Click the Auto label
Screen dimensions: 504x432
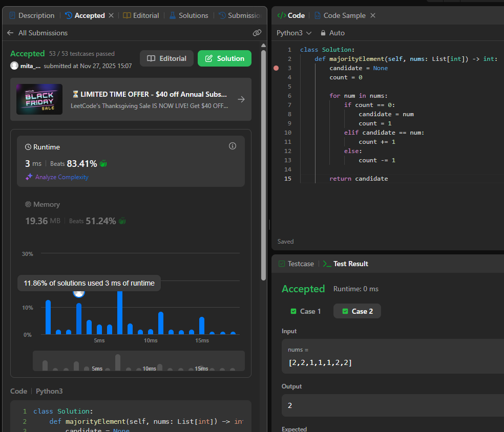(337, 33)
